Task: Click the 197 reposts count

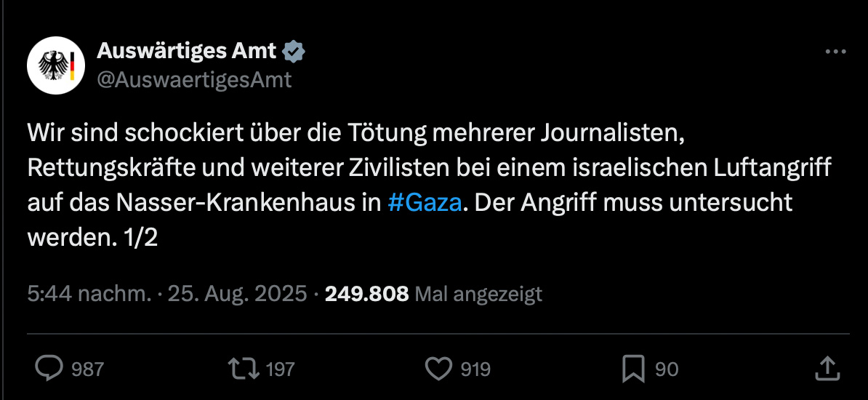Action: coord(280,369)
